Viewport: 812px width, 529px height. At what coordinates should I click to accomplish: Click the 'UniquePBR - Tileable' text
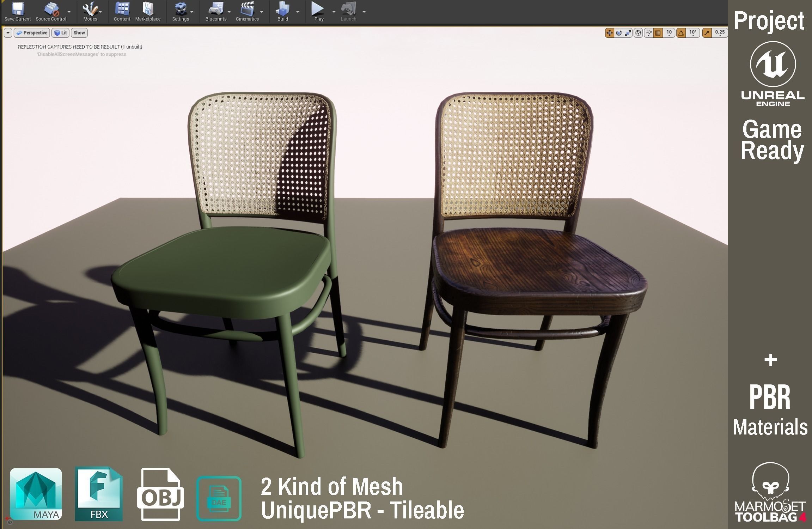tap(362, 510)
